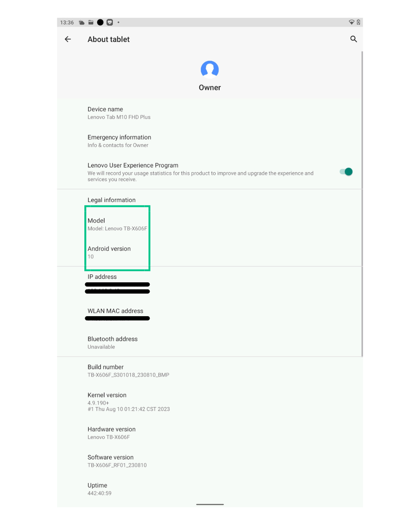Tap the battery status bar icon
The width and height of the screenshot is (420, 525).
click(359, 22)
